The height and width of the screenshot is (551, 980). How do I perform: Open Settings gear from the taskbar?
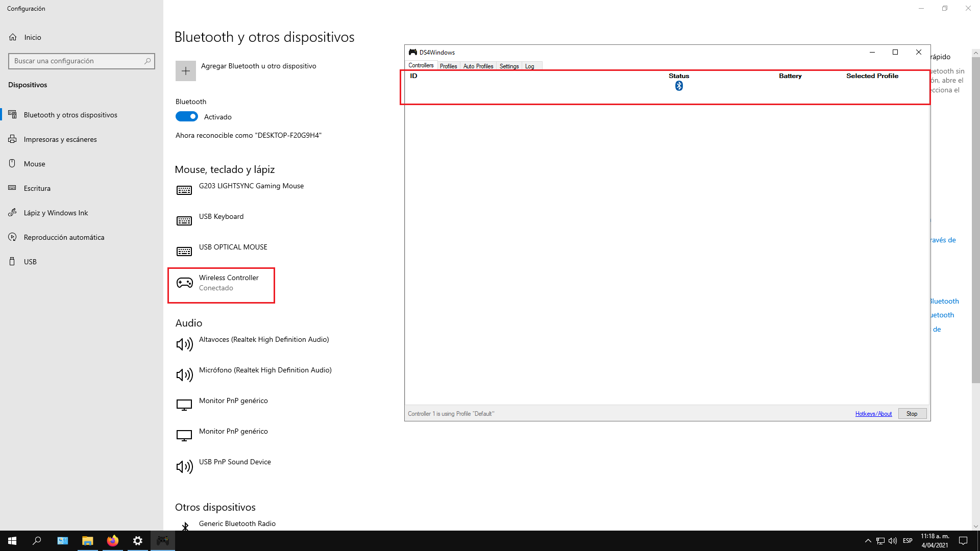click(138, 541)
